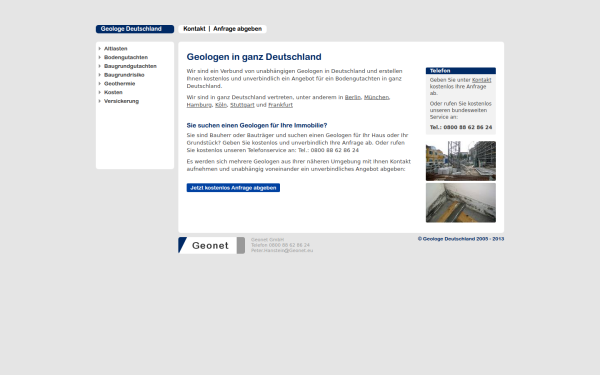Viewport: 600px width, 375px height.
Task: Click Jetzt kostenlos Anfrage abgeben button
Action: click(233, 188)
